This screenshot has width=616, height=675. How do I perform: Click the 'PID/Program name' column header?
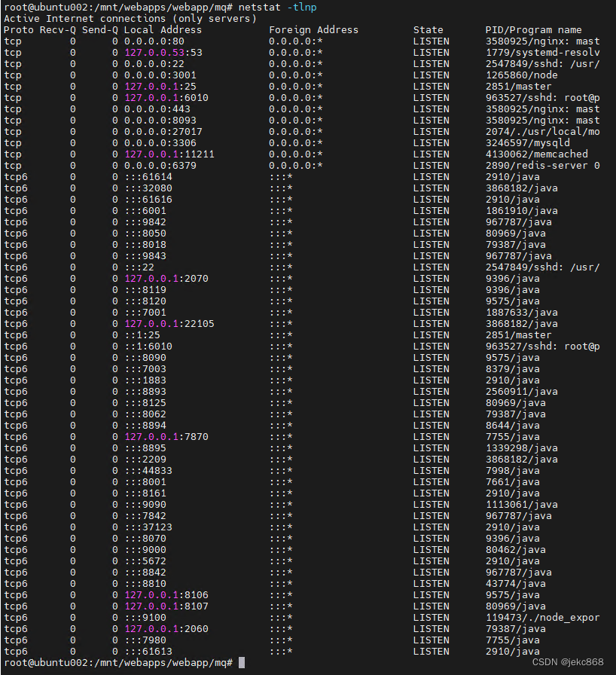533,29
